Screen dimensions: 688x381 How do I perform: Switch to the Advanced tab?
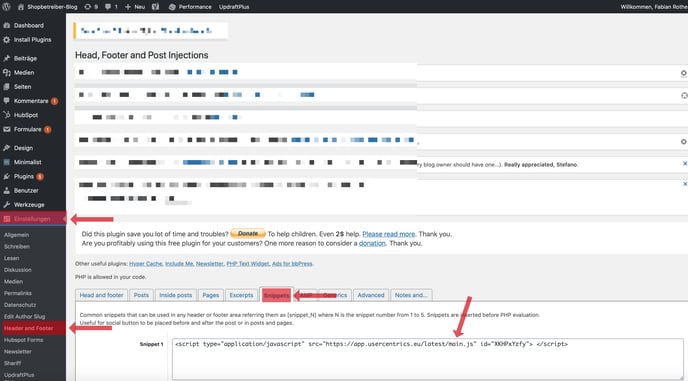(x=371, y=295)
